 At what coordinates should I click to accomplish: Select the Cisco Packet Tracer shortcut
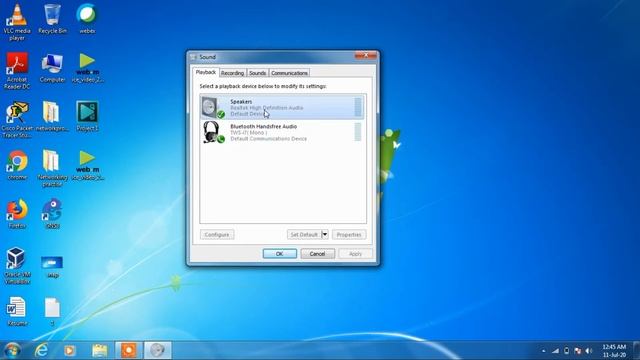[x=17, y=120]
